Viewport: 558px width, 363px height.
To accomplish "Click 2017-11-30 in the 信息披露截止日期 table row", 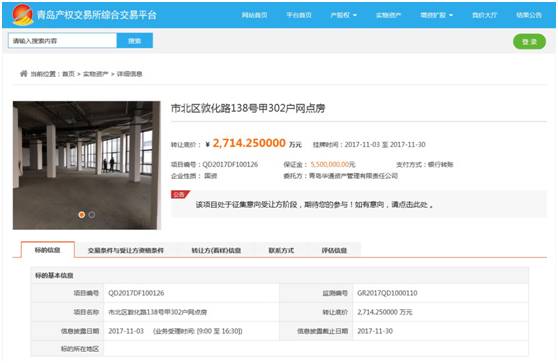I will (x=375, y=331).
